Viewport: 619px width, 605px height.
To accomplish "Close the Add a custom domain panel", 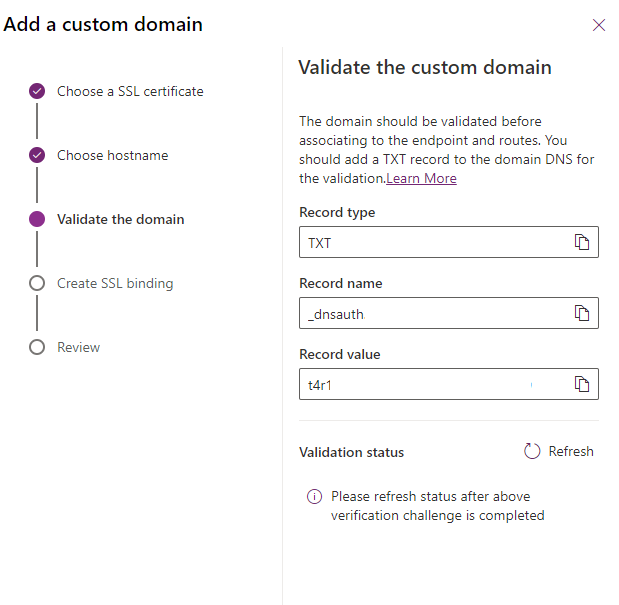I will (599, 25).
